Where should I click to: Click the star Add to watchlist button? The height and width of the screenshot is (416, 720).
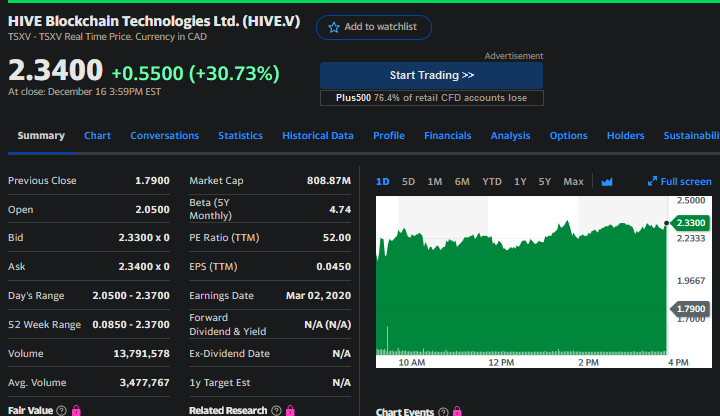(374, 27)
